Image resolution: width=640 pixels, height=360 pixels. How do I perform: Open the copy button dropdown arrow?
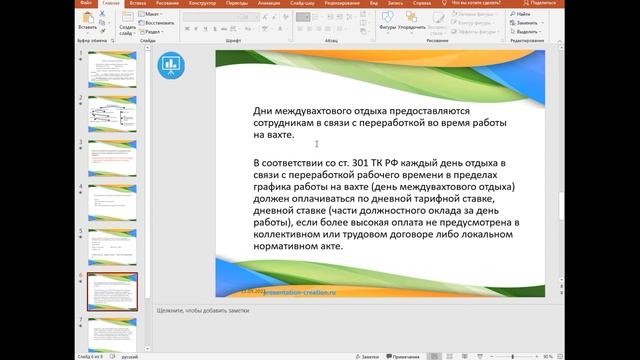point(109,22)
